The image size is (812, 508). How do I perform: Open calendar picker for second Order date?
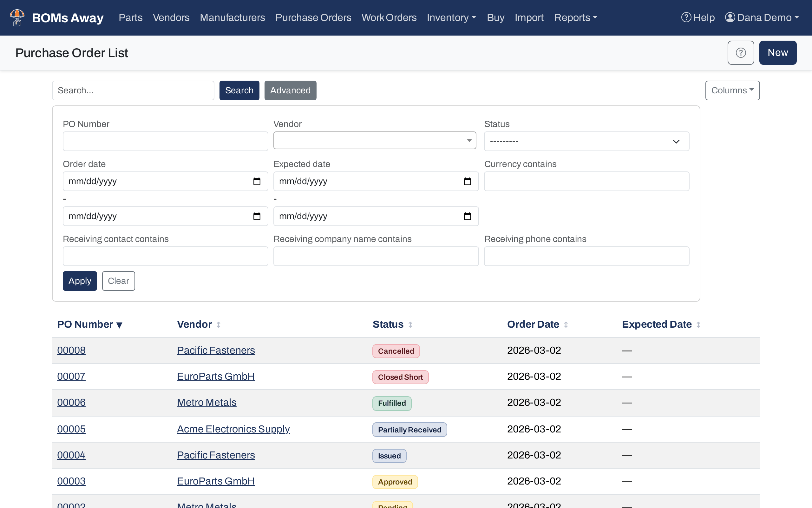257,216
